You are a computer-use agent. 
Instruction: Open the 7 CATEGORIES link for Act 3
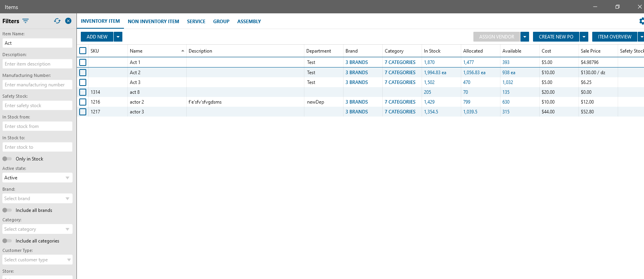click(x=400, y=82)
